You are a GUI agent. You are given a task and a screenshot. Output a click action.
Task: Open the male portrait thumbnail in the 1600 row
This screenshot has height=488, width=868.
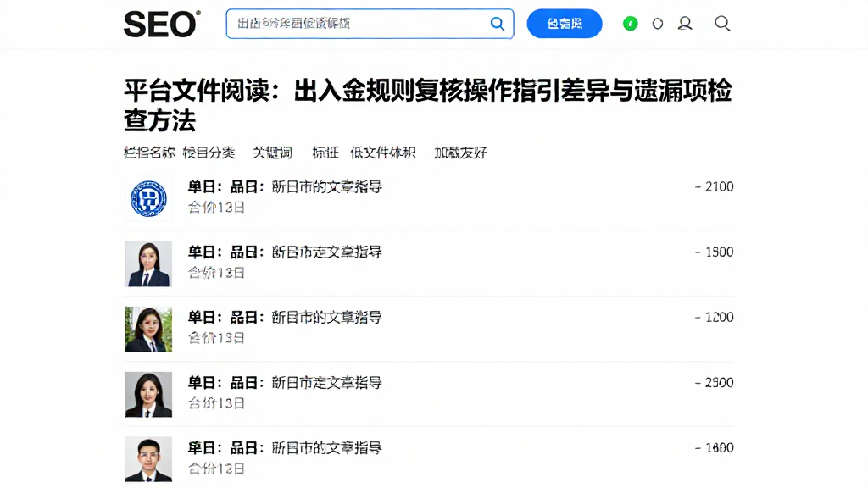[148, 459]
